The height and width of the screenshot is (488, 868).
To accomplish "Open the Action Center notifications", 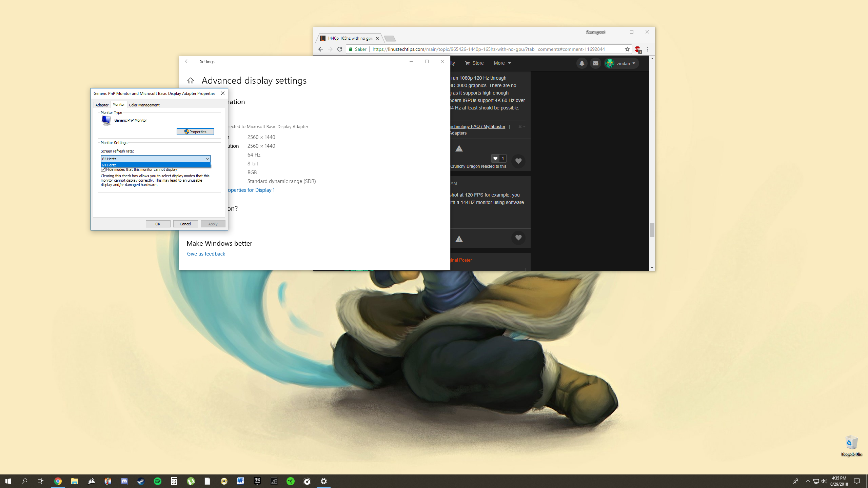I will coord(857,481).
